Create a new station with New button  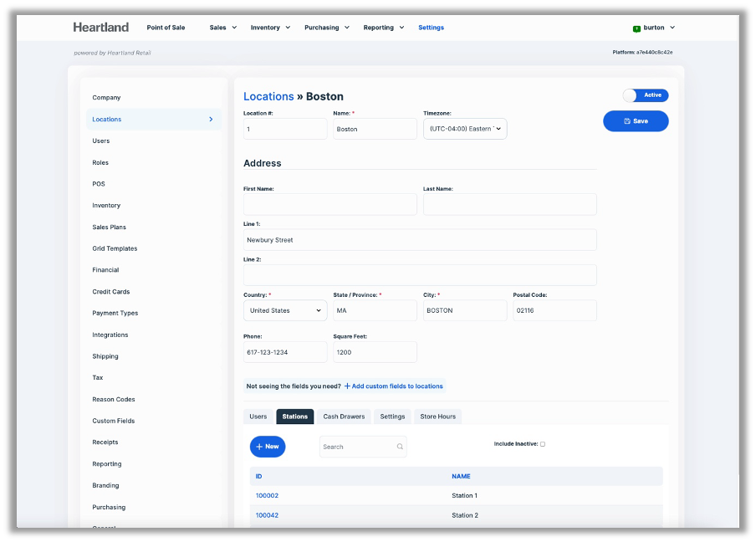pyautogui.click(x=268, y=447)
